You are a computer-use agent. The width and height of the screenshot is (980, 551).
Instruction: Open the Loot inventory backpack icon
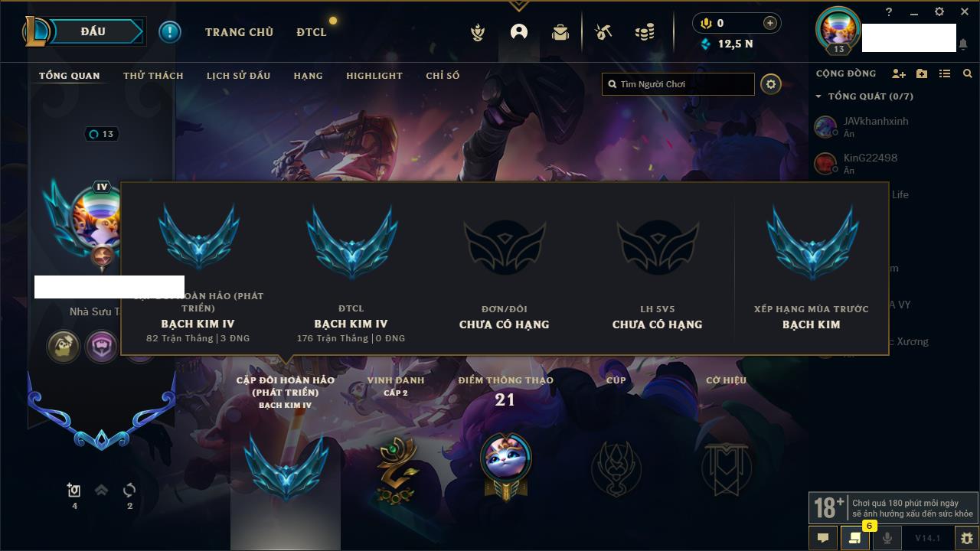560,32
